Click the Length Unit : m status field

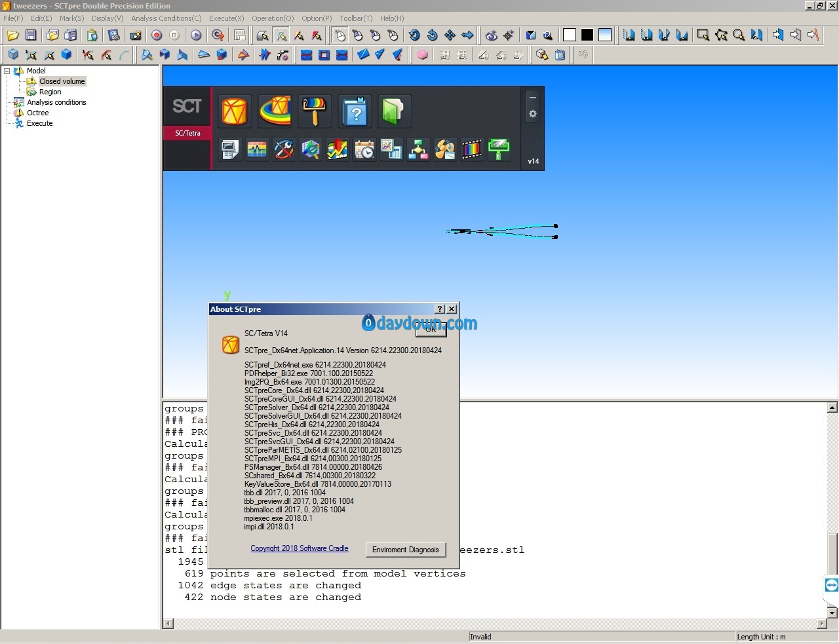click(786, 637)
